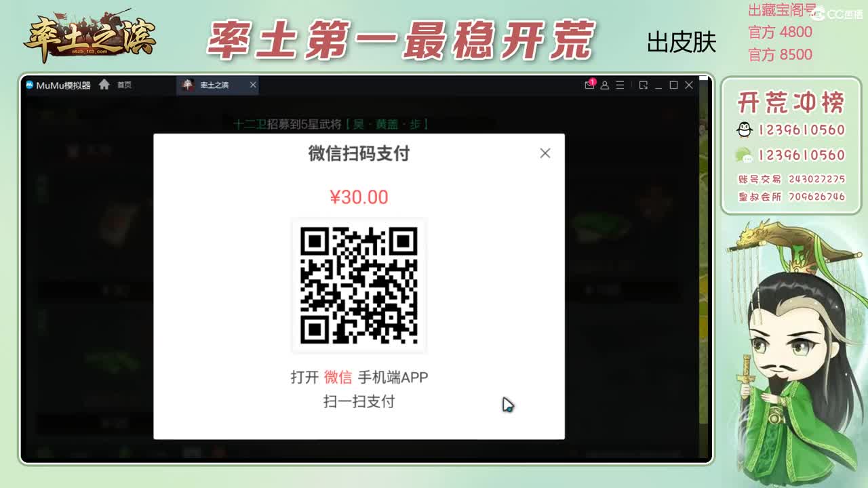
Task: Click the 微信扫码支付 dialog title
Action: 359,153
